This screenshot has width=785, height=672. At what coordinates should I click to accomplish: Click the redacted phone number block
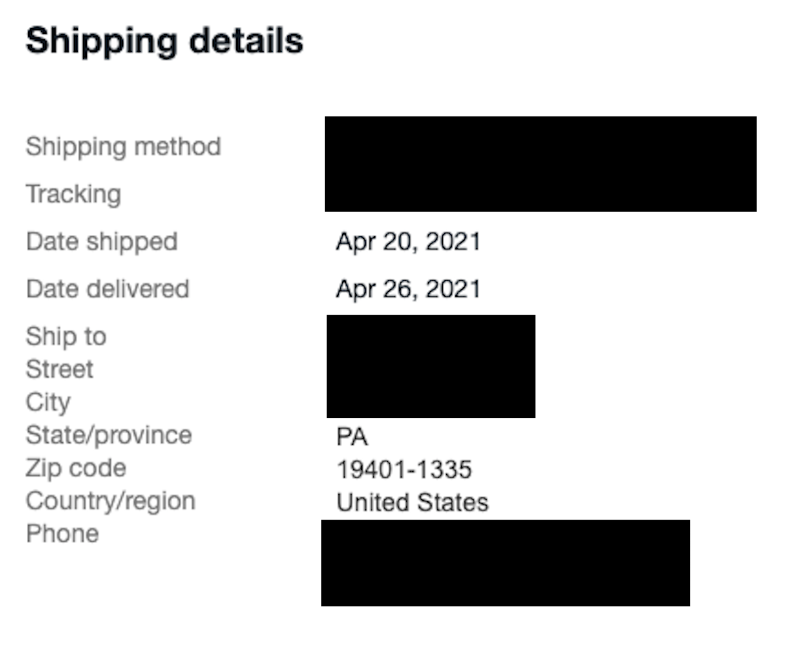(505, 563)
